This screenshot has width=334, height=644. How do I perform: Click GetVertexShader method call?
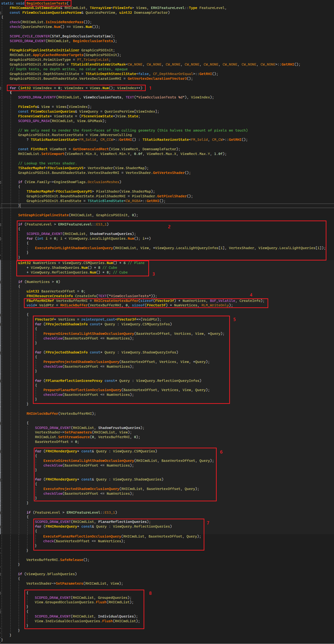coord(169,173)
